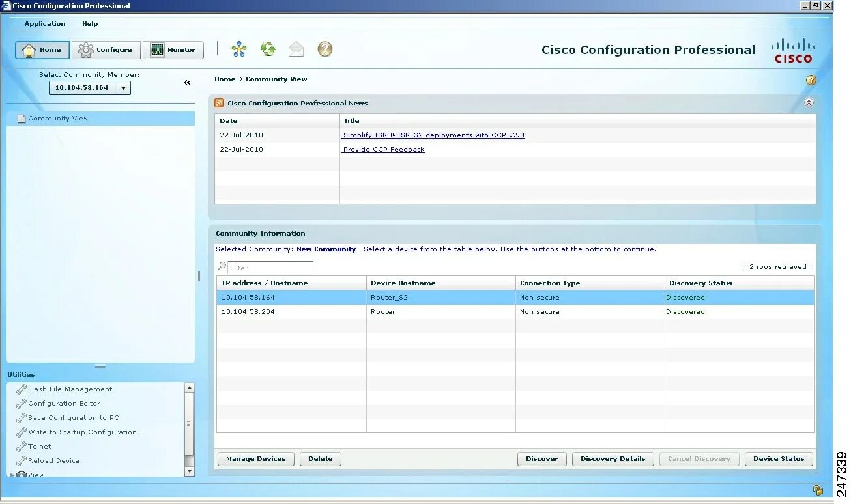Click Write to Startup Configuration utility
The height and width of the screenshot is (504, 851).
tap(82, 432)
